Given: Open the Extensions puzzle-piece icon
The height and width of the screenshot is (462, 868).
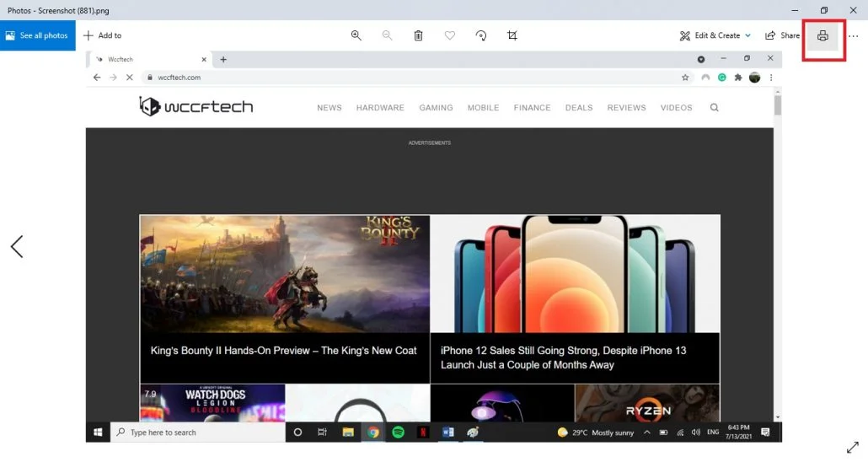Looking at the screenshot, I should point(738,78).
